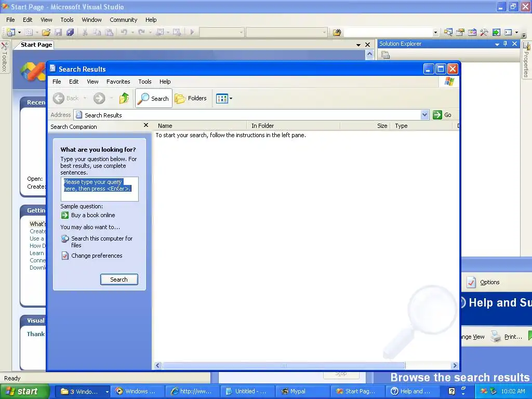Click the Forward arrow in Search Results window
532x399 pixels.
(x=99, y=98)
